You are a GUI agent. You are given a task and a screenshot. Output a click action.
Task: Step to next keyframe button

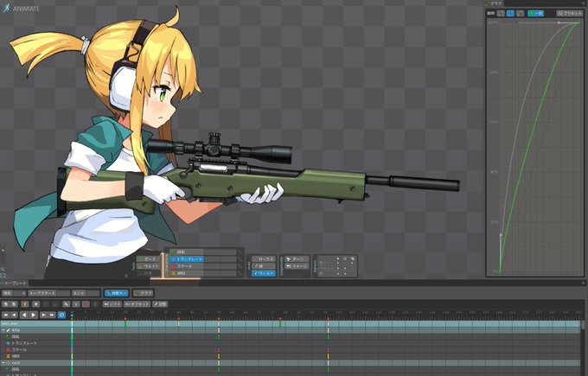pyautogui.click(x=44, y=315)
